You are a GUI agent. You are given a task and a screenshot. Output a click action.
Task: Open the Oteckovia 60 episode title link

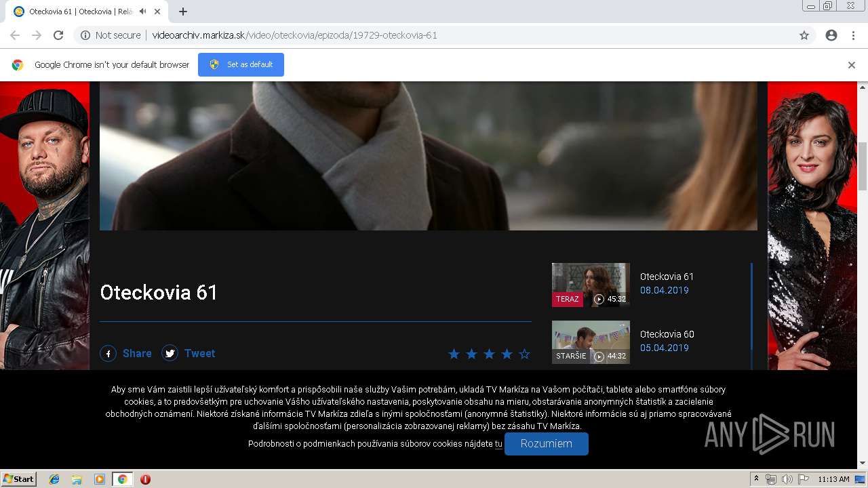[x=667, y=334]
